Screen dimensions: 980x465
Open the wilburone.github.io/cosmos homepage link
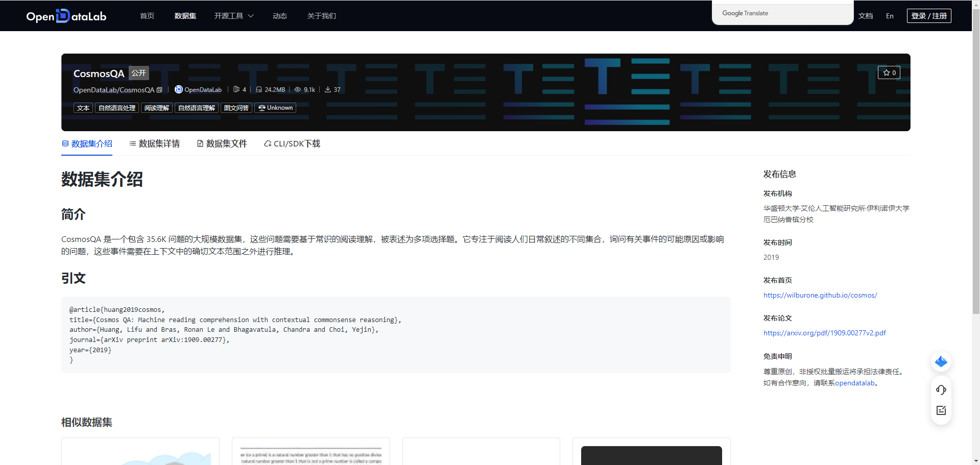point(820,295)
